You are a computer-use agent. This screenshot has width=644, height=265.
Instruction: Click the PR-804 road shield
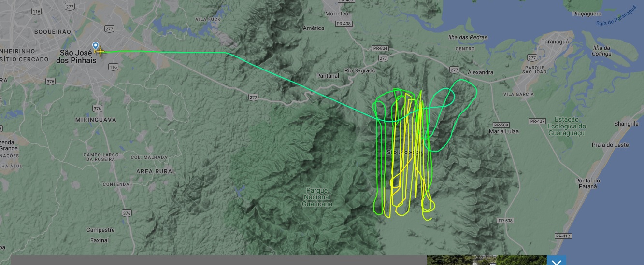coord(380,48)
